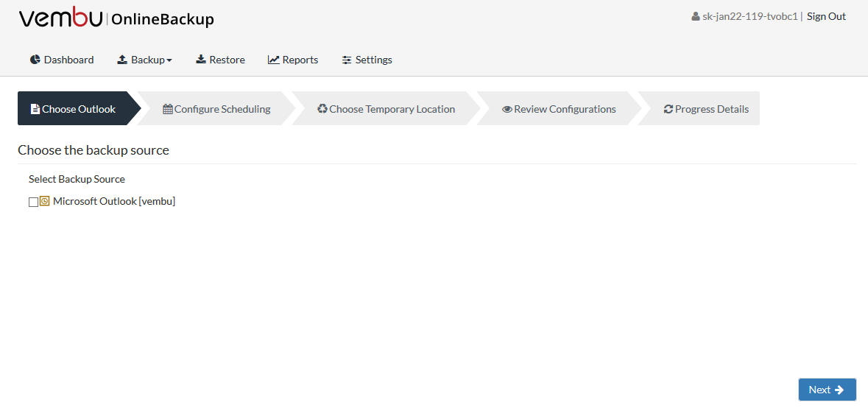Click the eye icon for Review Configurations
Image resolution: width=868 pixels, height=408 pixels.
click(x=507, y=109)
